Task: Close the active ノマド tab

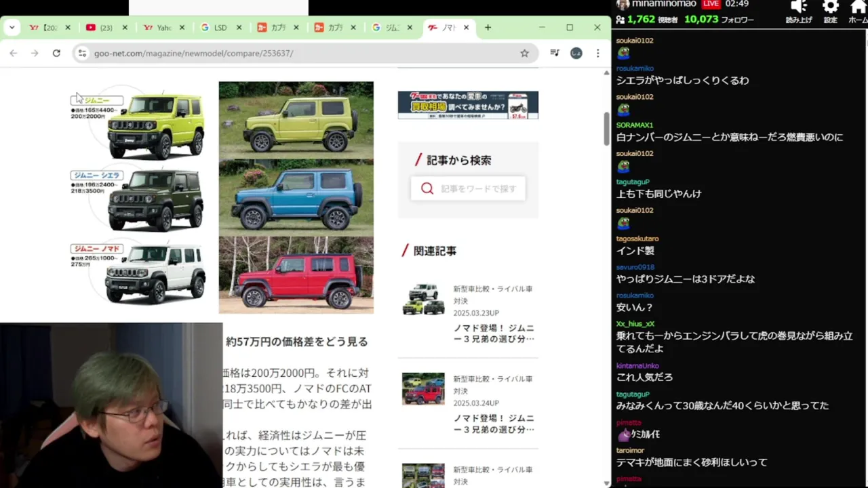Action: point(466,28)
